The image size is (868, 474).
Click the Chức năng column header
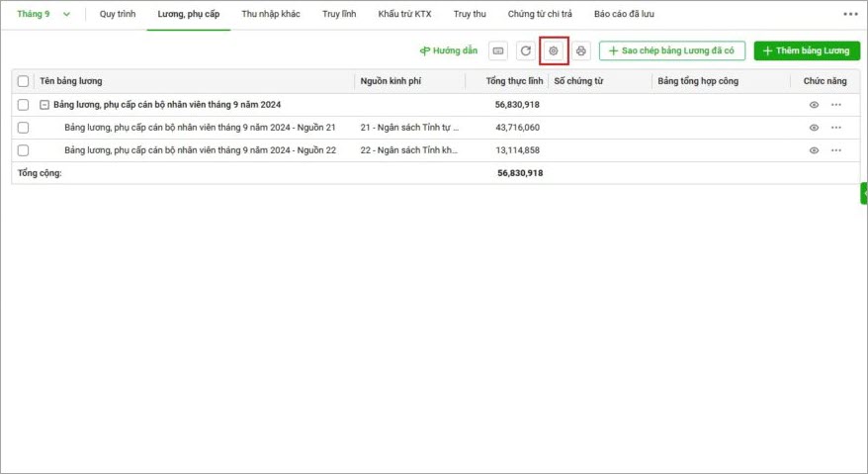[x=825, y=81]
